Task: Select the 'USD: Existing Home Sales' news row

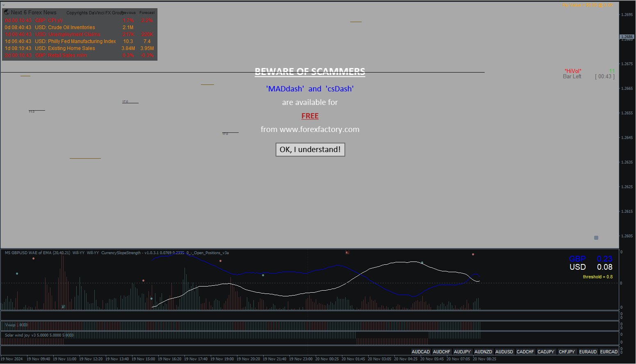Action: point(79,48)
